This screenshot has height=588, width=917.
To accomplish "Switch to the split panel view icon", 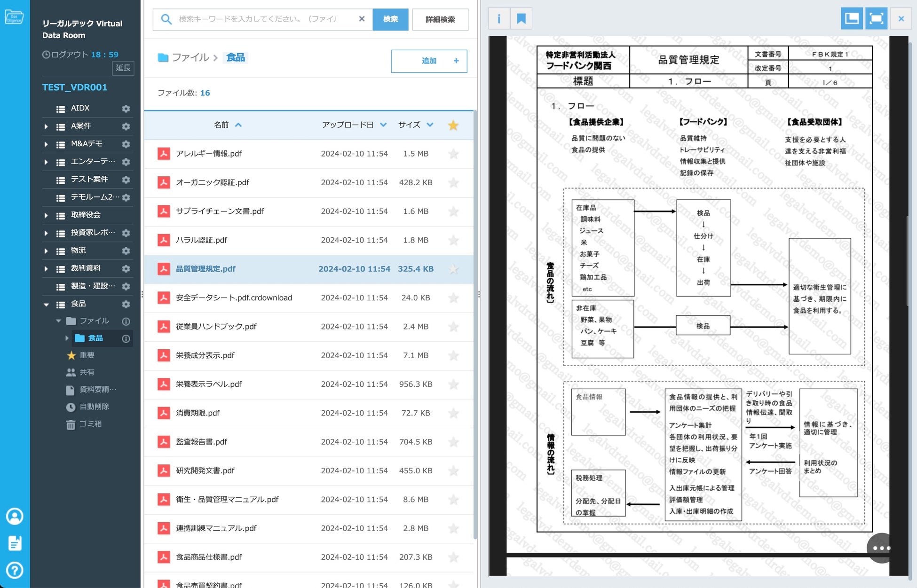I will (852, 19).
